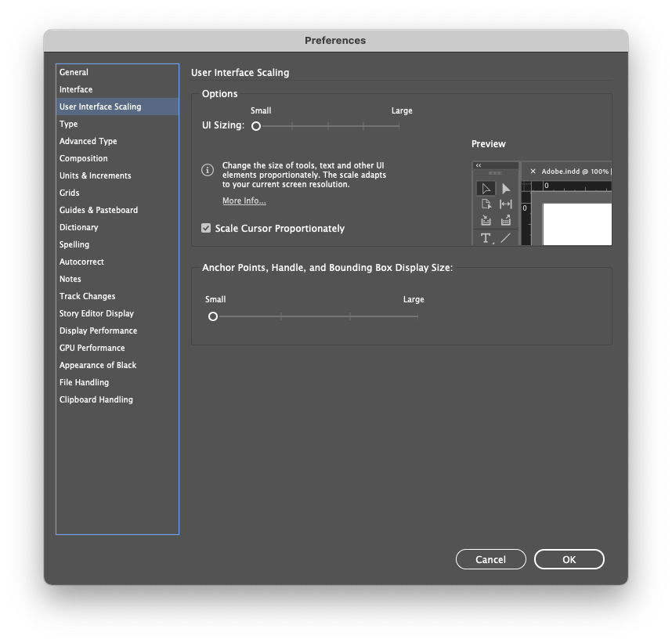This screenshot has height=643, width=672.
Task: Select the Type tool in the preview toolbar
Action: point(486,238)
